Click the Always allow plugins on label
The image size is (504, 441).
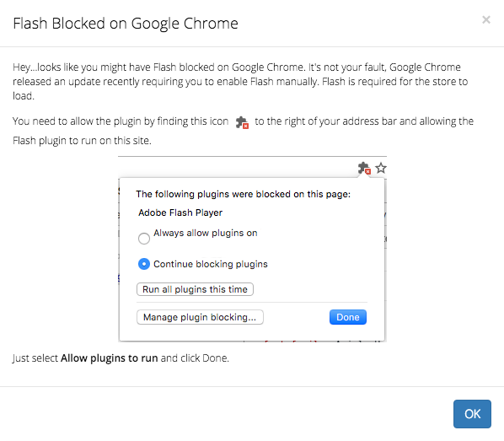pos(206,233)
